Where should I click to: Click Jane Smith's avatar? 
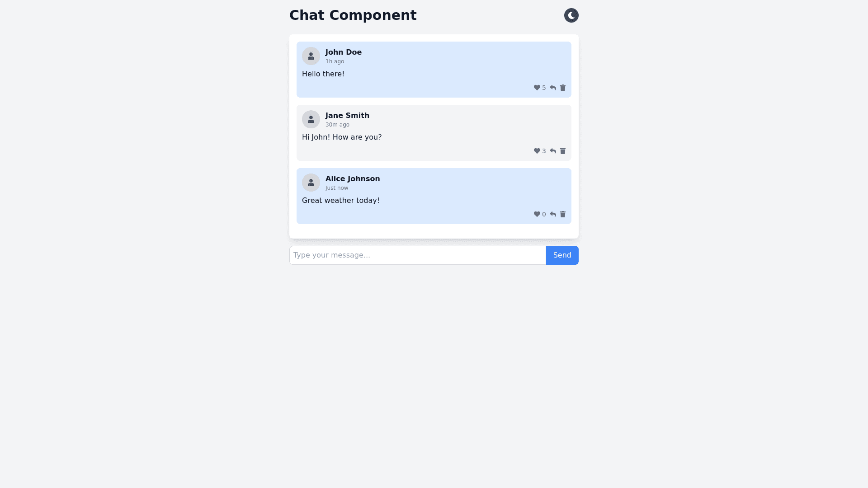pyautogui.click(x=311, y=119)
